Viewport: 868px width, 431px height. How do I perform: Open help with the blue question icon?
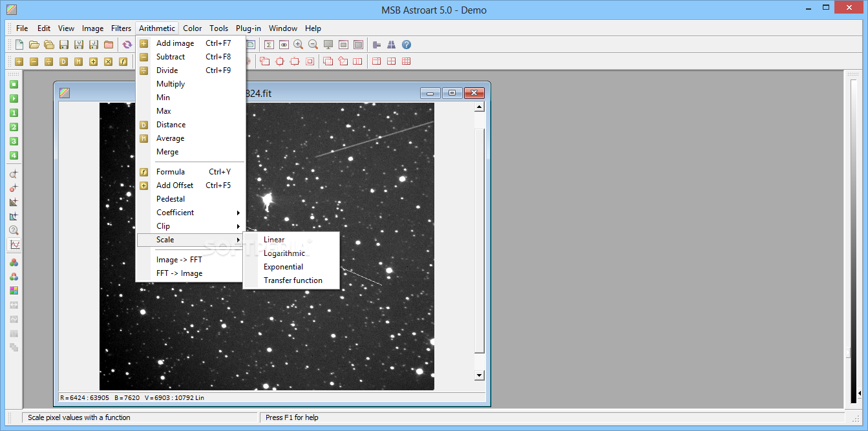(407, 45)
